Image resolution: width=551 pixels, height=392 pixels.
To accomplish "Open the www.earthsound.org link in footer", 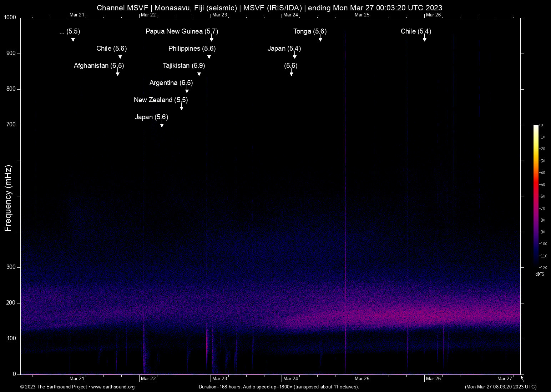I will pos(113,387).
